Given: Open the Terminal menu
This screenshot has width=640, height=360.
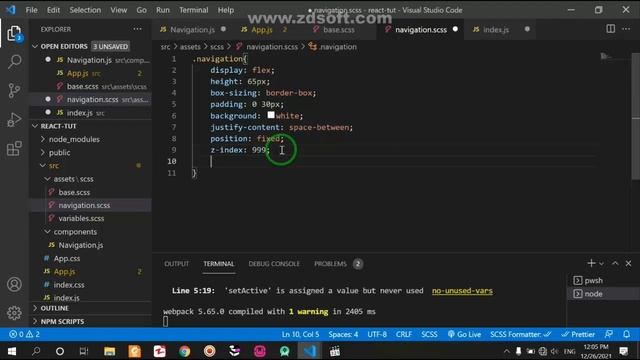Looking at the screenshot, I should click(193, 10).
